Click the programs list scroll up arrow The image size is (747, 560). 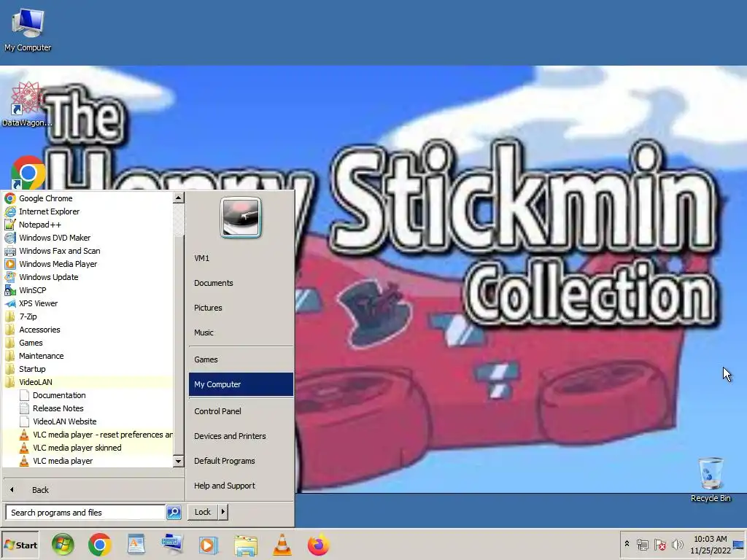pyautogui.click(x=179, y=197)
